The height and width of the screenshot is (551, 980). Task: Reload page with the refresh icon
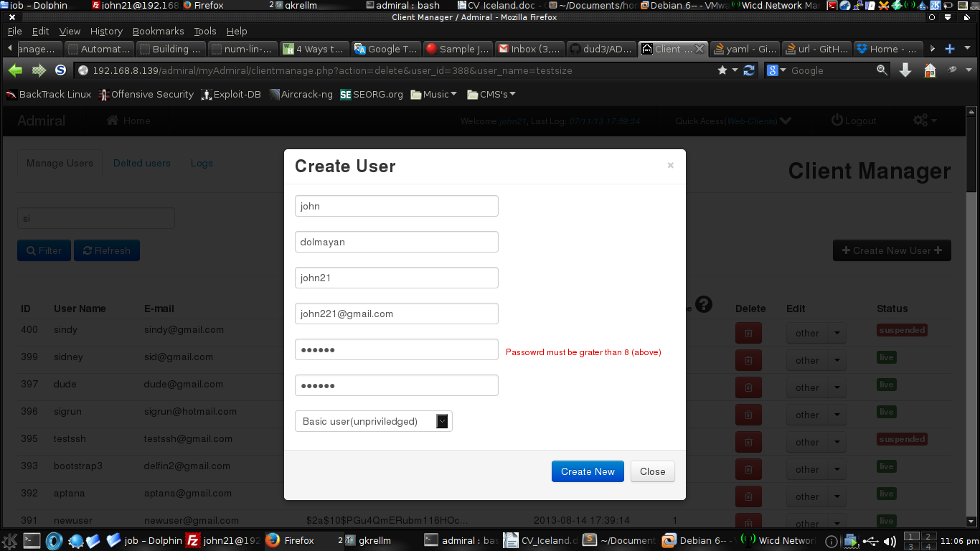[749, 70]
